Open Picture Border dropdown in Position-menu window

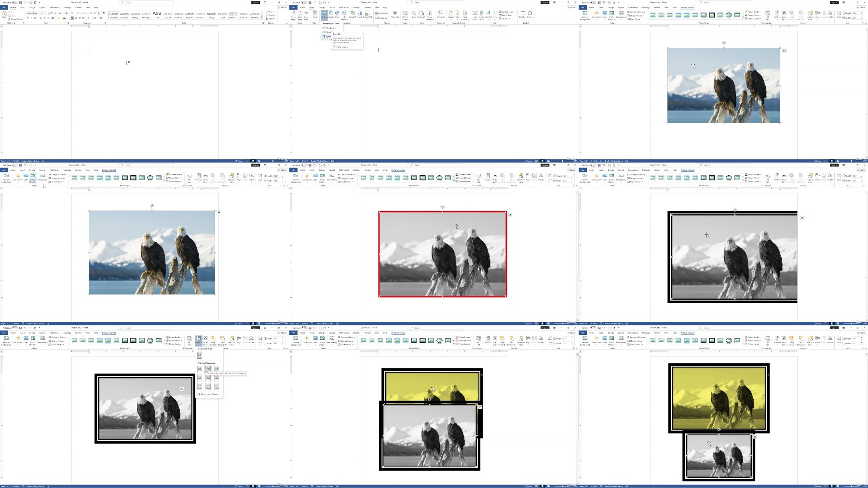click(x=174, y=337)
